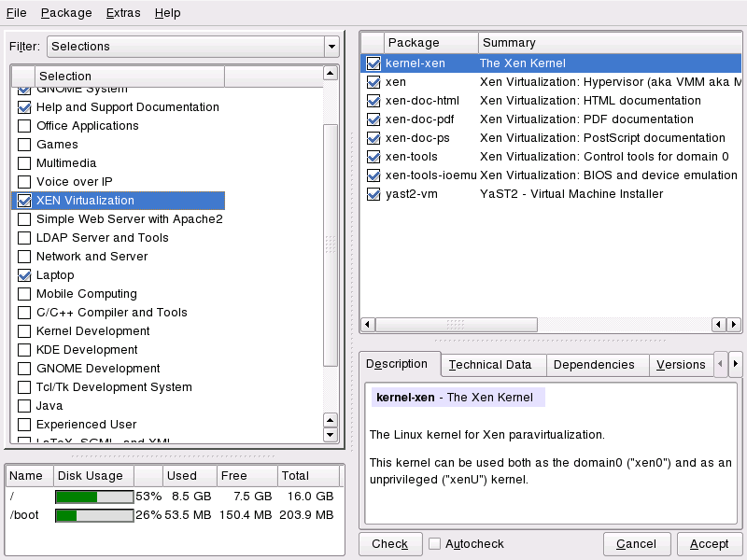Open the Help menu

(167, 13)
